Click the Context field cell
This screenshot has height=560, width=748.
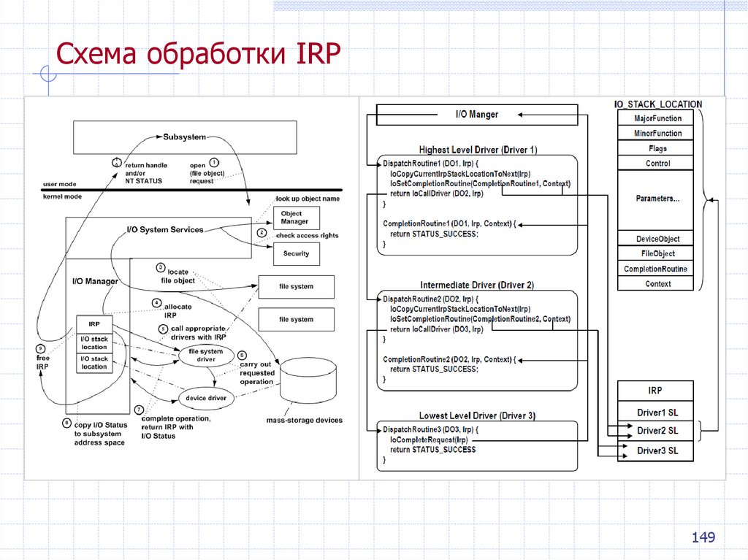pos(655,284)
